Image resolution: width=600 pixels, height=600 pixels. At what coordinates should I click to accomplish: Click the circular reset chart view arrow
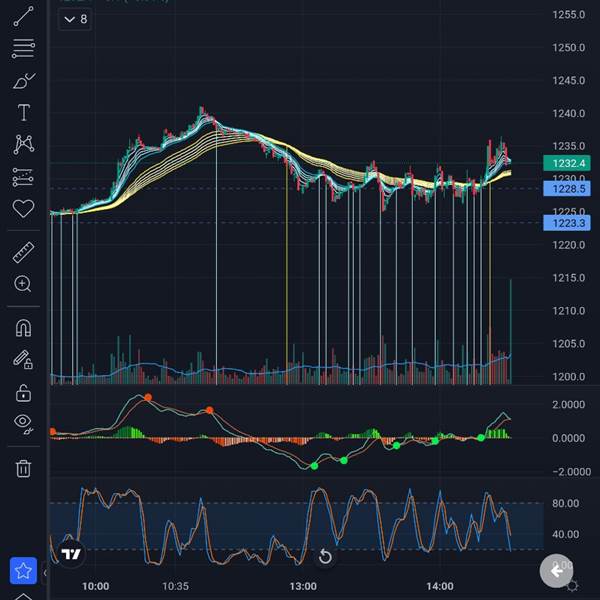point(325,556)
